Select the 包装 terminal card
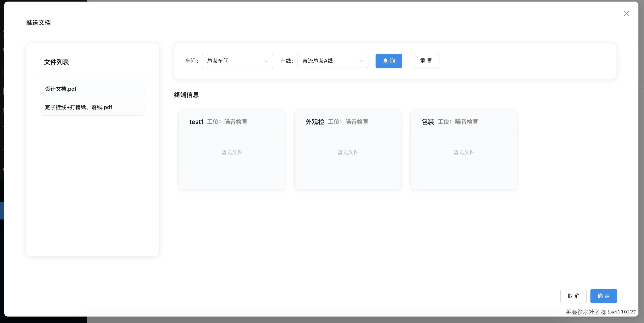 (463, 122)
